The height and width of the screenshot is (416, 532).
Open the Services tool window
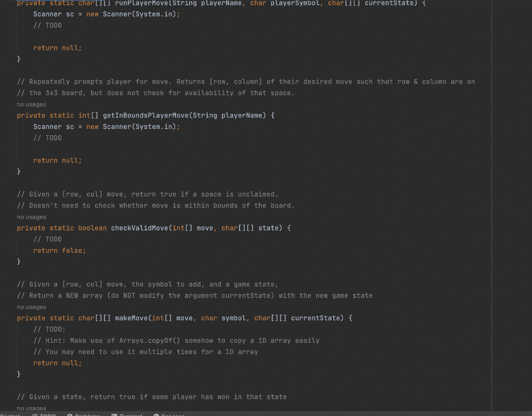pyautogui.click(x=171, y=414)
